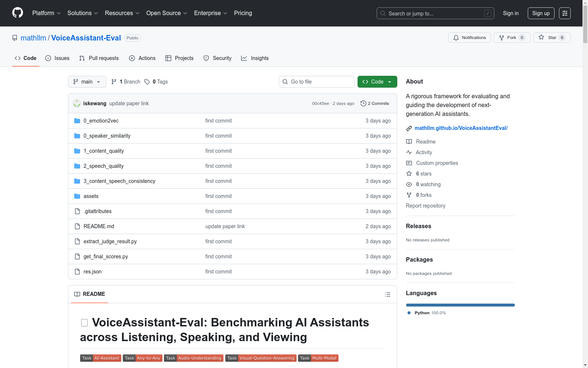588x368 pixels.
Task: Switch to the Issues tab
Action: 57,58
